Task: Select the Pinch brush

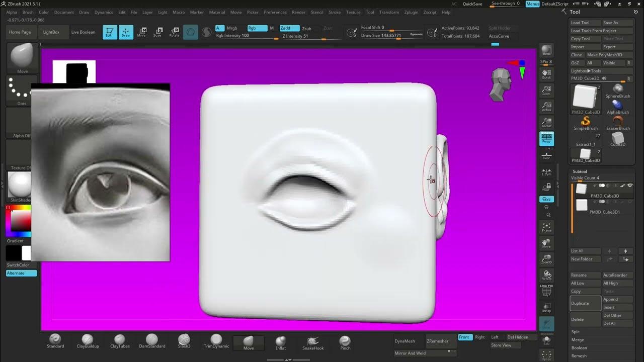Action: (x=345, y=342)
